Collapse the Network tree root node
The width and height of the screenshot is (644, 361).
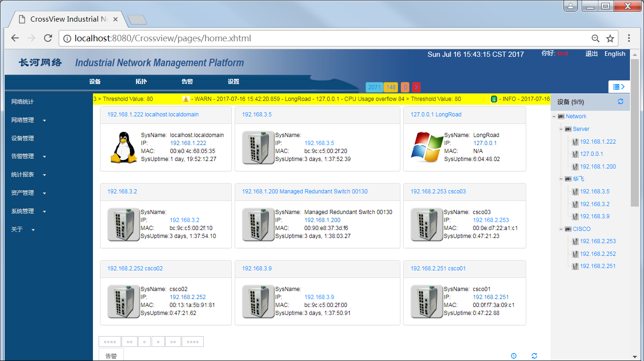(554, 116)
